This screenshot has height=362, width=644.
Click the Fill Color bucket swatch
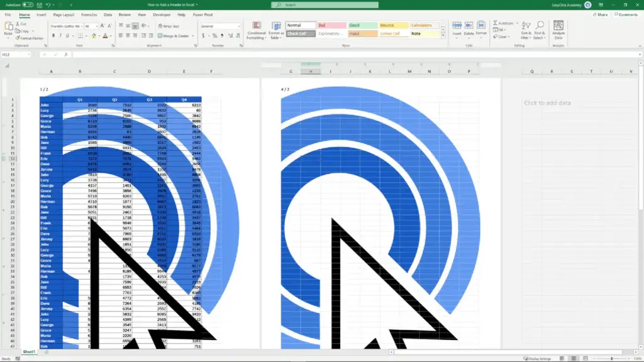click(x=94, y=36)
